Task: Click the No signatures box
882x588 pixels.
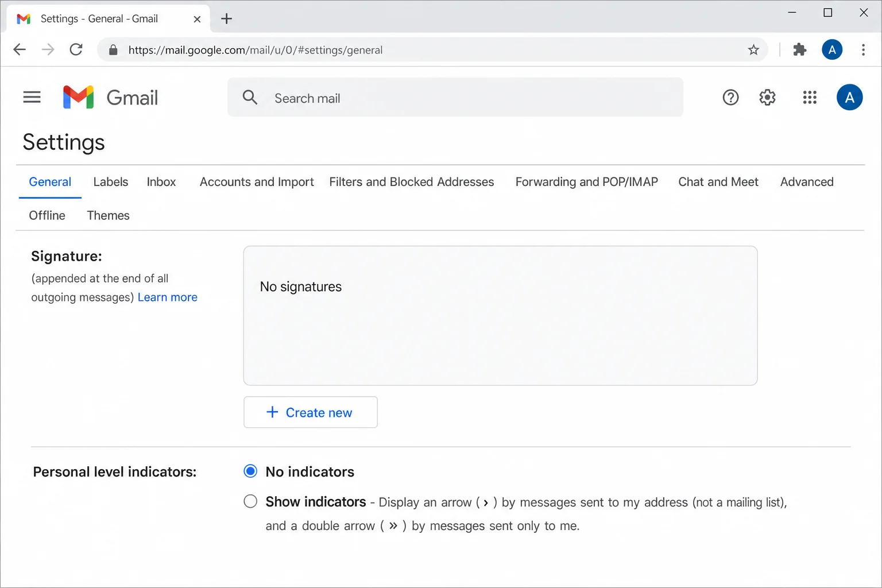Action: pyautogui.click(x=501, y=316)
